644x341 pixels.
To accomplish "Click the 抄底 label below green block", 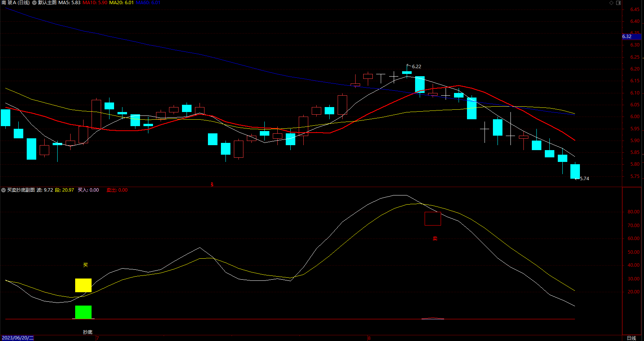I will tap(88, 332).
